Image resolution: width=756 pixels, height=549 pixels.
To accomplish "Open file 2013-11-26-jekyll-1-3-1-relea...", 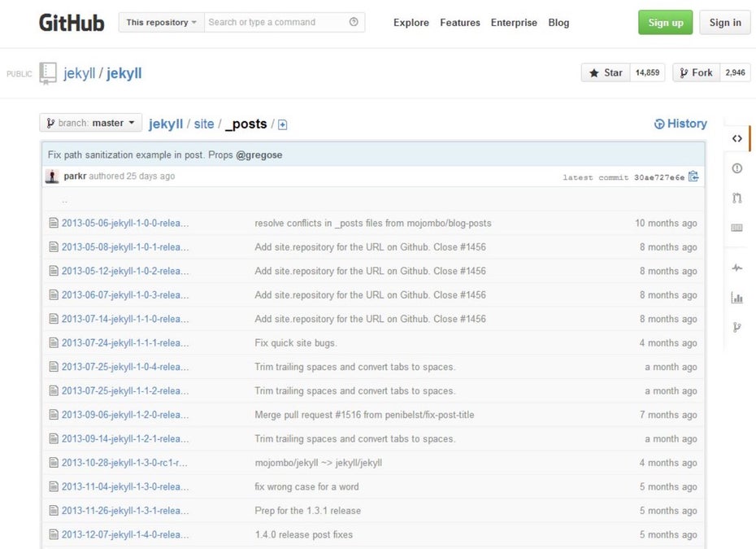I will coord(125,511).
